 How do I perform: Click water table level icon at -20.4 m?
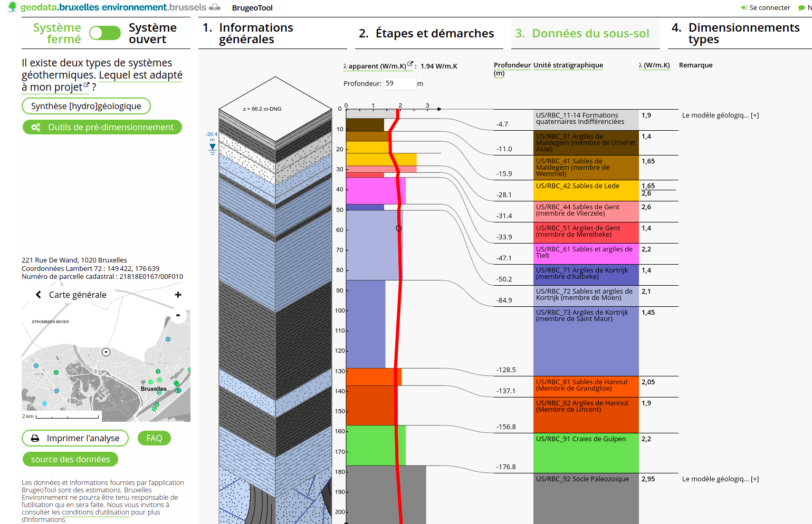point(212,149)
